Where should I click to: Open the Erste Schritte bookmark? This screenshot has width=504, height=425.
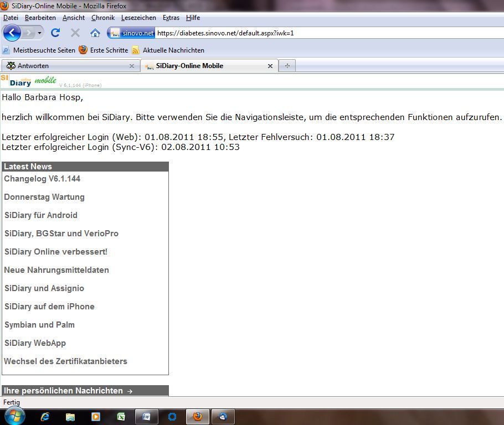(104, 50)
